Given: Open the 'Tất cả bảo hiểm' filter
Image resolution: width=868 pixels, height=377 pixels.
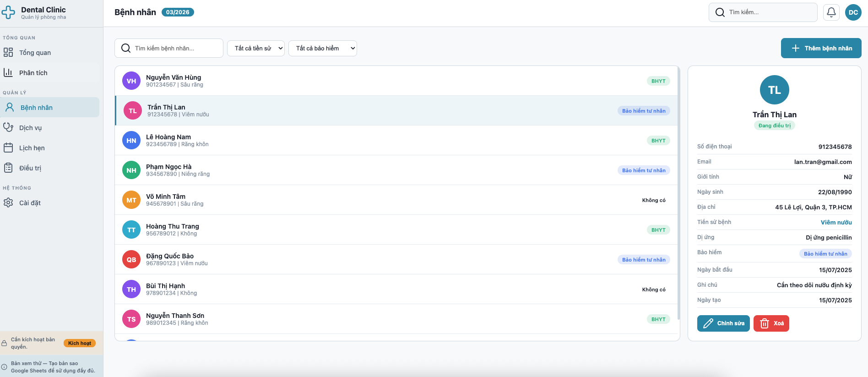Looking at the screenshot, I should coord(322,48).
